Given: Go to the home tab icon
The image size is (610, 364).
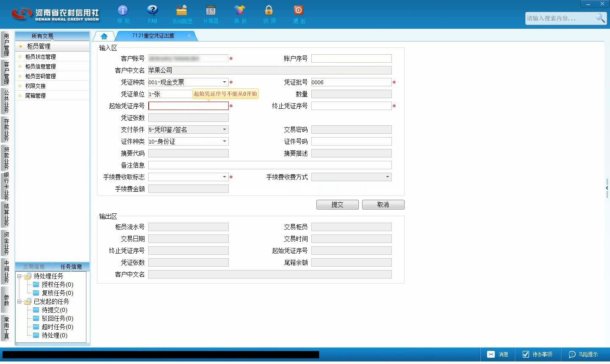Looking at the screenshot, I should tap(104, 36).
